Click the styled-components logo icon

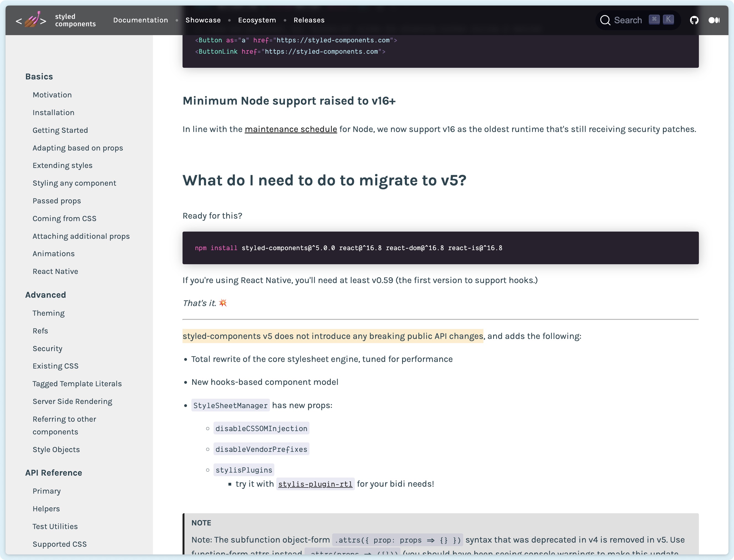[x=31, y=20]
